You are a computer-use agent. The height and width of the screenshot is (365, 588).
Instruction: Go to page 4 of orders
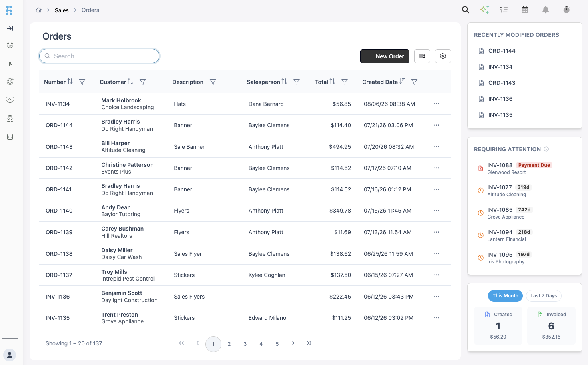click(261, 344)
